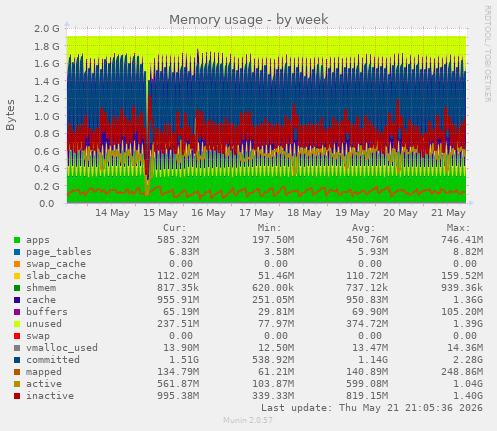The height and width of the screenshot is (431, 497).
Task: Click the 'mapped' legend label
Action: tap(44, 372)
